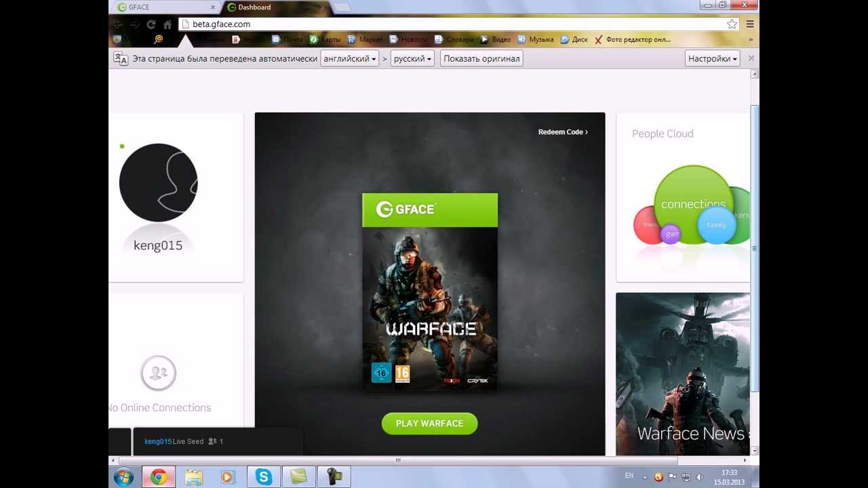Click the No Online Connections people icon
Image resolution: width=868 pixels, height=488 pixels.
[158, 373]
